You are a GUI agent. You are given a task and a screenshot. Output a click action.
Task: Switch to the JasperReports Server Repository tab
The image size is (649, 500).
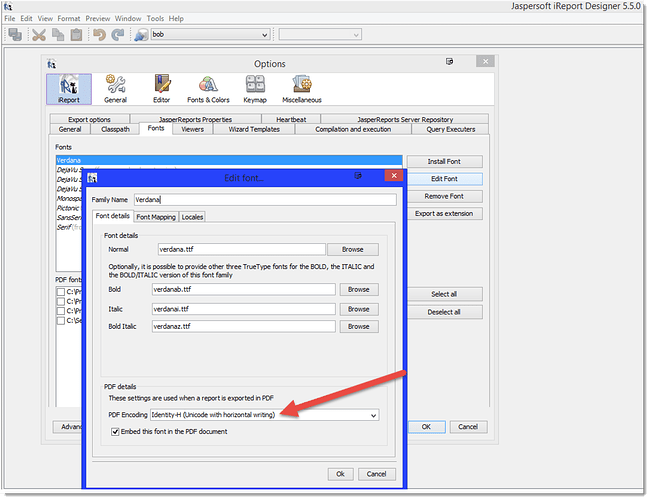[405, 119]
